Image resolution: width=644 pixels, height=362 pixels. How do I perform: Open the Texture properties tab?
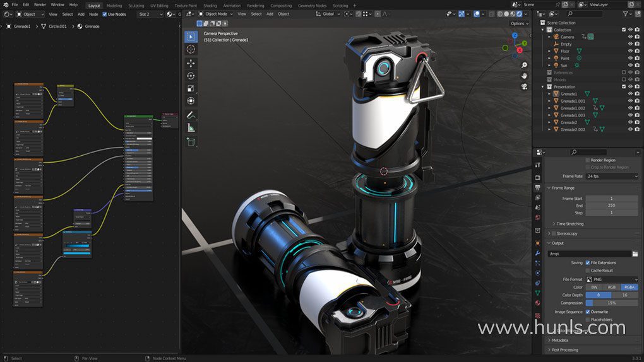coord(538,315)
